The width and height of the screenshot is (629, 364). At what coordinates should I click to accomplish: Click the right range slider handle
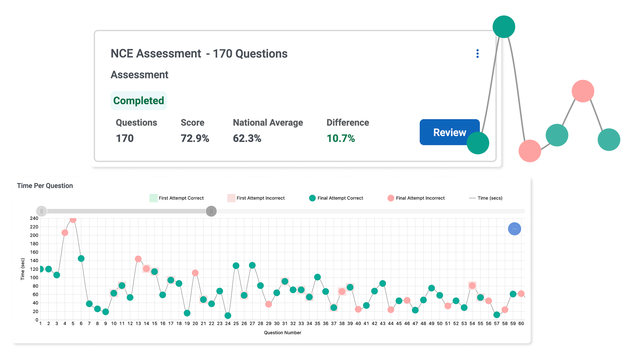pyautogui.click(x=211, y=211)
